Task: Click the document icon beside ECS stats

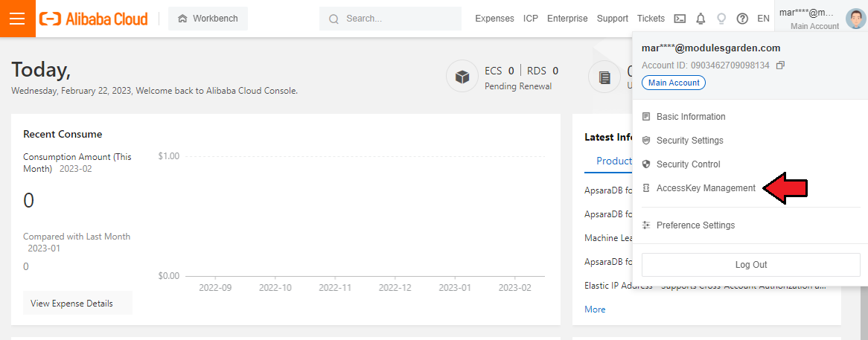Action: 604,77
